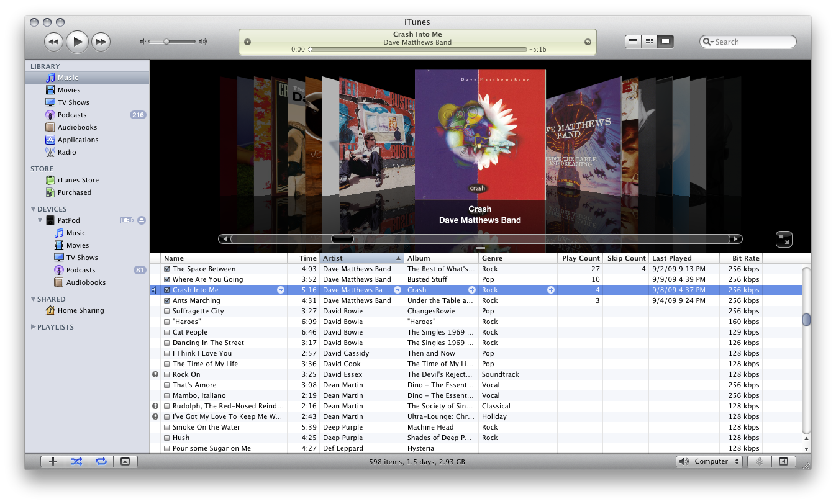Click the track list vertical scrollbar thumb

pyautogui.click(x=806, y=320)
